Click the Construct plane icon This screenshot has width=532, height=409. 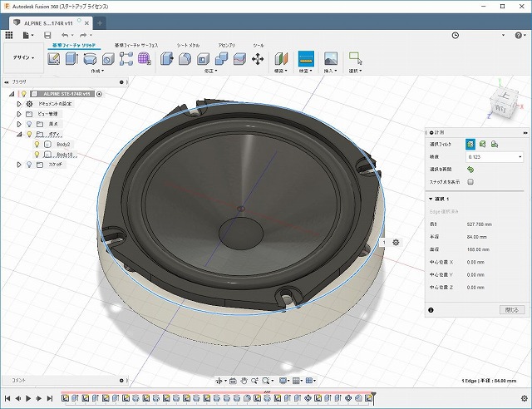(281, 59)
